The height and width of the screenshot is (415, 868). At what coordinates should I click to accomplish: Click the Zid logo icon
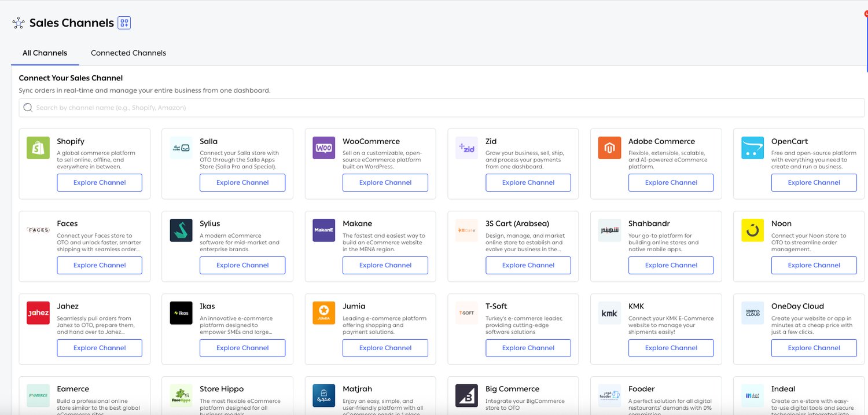(467, 148)
